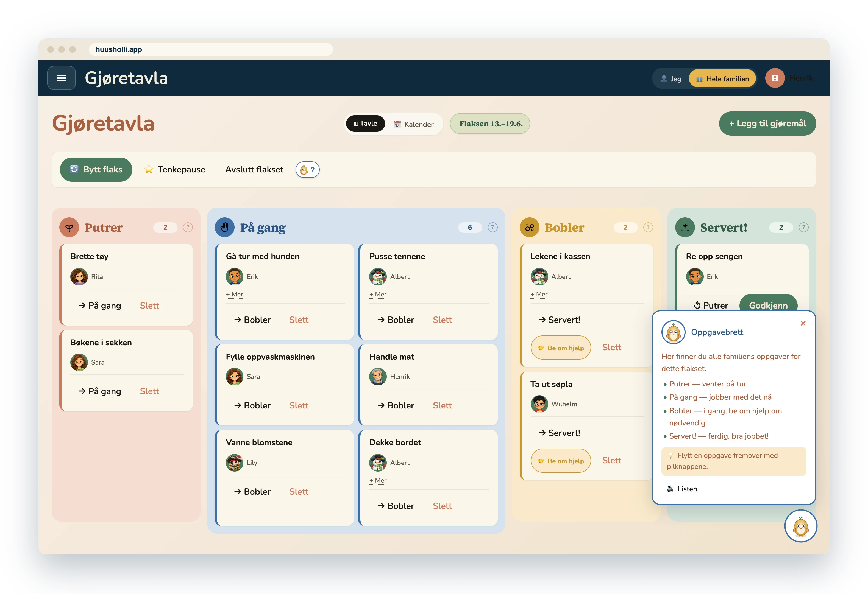
Task: Switch to Hele familien view
Action: coord(722,79)
